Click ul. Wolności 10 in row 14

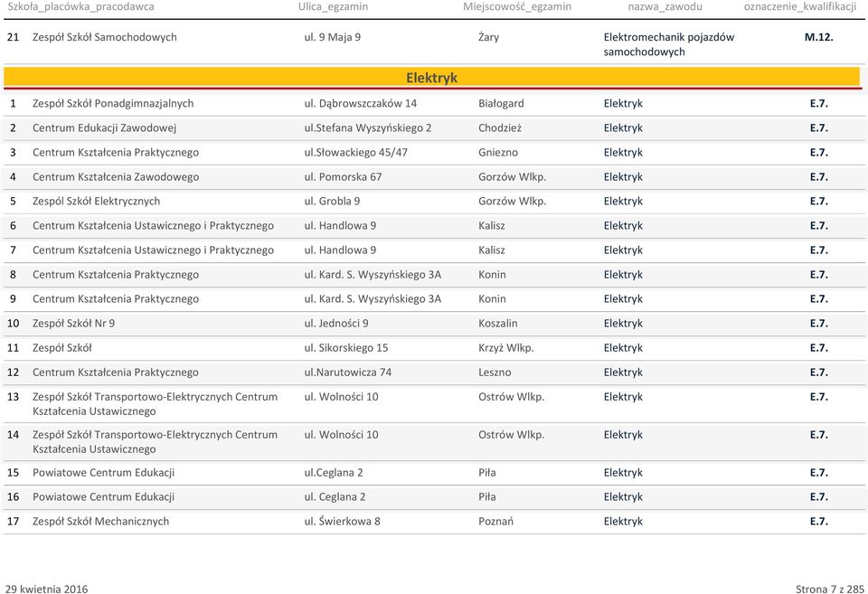coord(341,435)
